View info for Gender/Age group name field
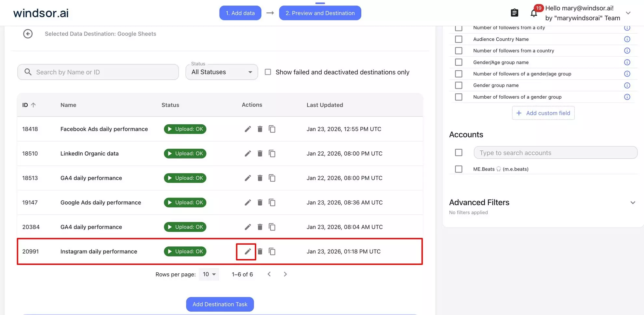The width and height of the screenshot is (644, 315). click(x=627, y=62)
